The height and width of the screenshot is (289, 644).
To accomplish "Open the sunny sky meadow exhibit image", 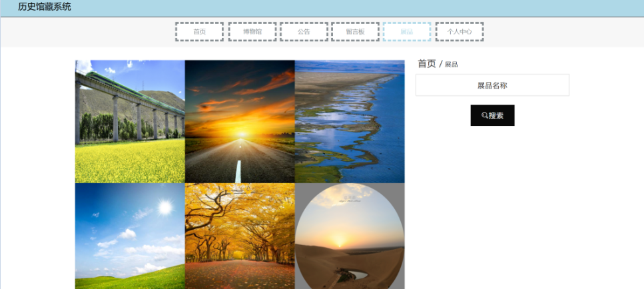I will pyautogui.click(x=130, y=236).
